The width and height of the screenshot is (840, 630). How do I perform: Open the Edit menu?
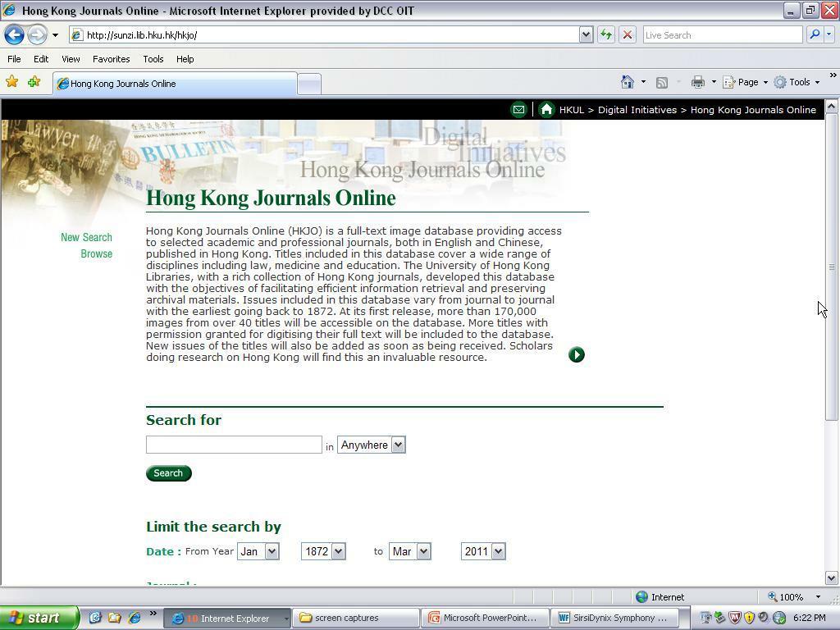(x=41, y=59)
